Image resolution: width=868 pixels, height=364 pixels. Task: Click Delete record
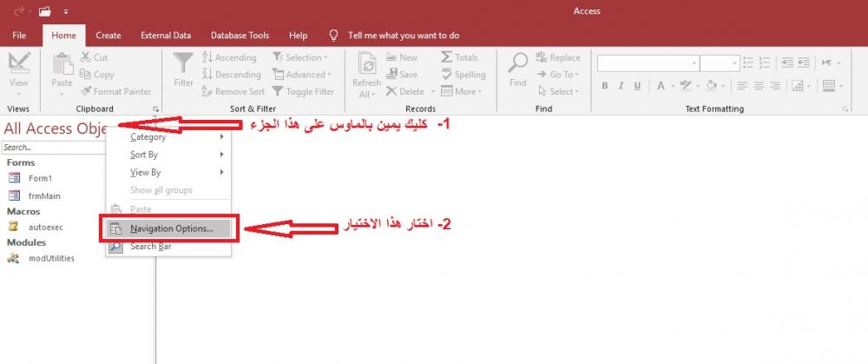click(404, 91)
